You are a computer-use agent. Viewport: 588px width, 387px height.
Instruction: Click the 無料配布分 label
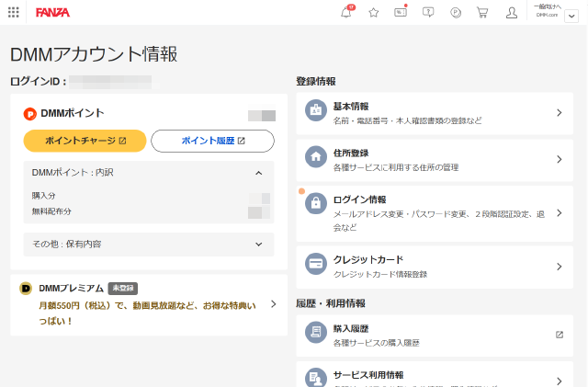(51, 211)
